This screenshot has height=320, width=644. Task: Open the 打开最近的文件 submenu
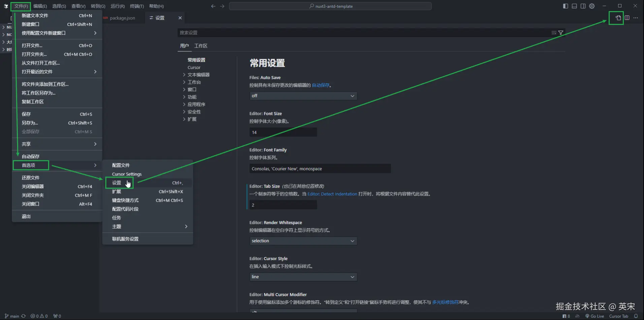57,72
